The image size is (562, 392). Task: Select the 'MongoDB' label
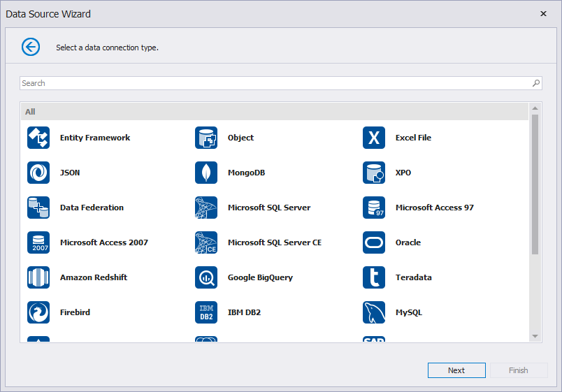[x=246, y=173]
